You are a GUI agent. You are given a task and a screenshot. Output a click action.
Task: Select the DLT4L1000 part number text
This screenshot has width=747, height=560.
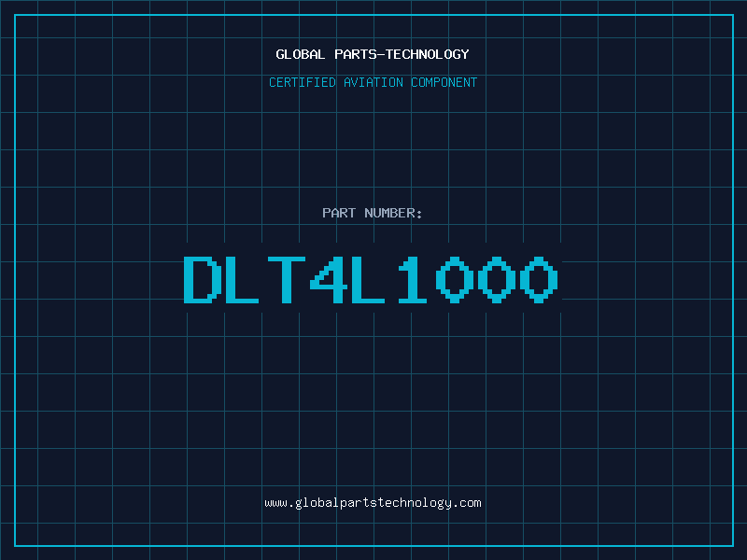point(371,279)
